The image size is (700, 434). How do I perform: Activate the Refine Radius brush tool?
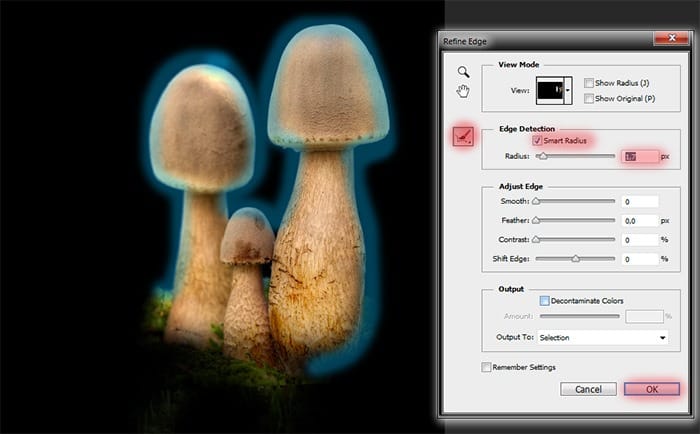pyautogui.click(x=462, y=139)
